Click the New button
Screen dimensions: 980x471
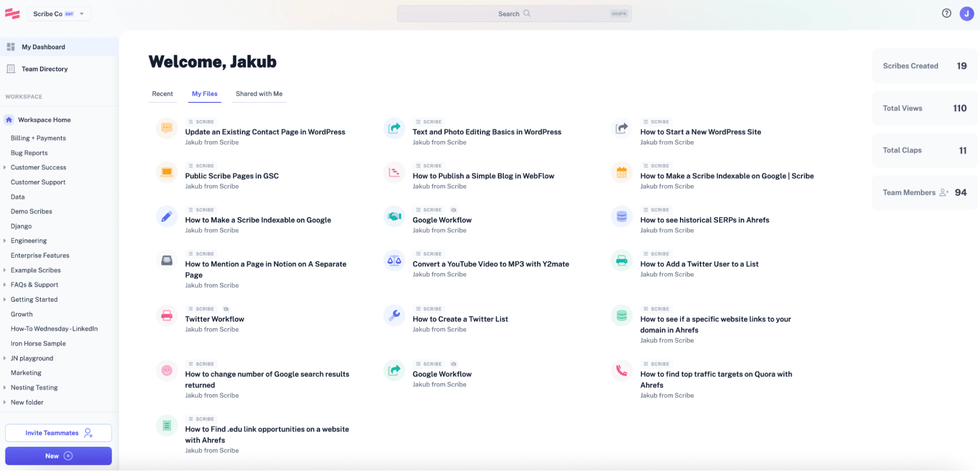(x=58, y=456)
